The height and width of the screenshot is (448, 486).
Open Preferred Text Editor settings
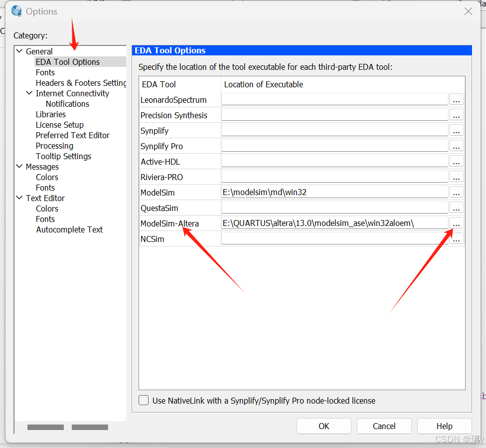(73, 135)
